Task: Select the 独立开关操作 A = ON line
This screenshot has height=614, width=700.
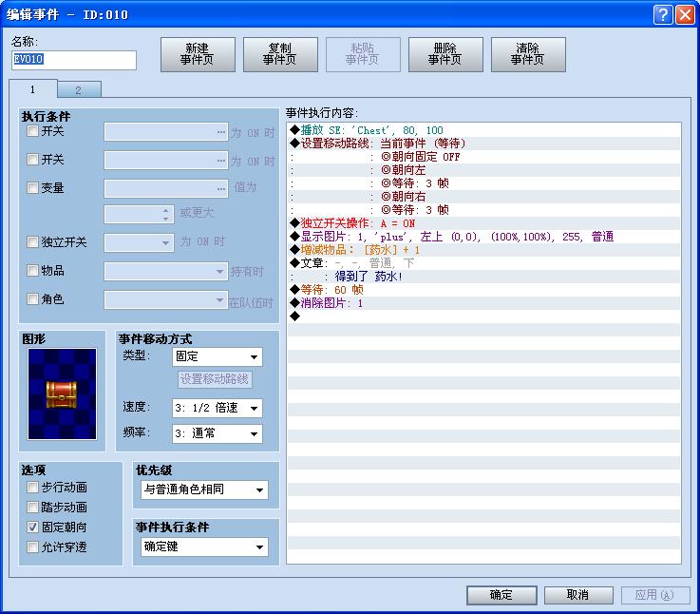Action: coord(484,223)
